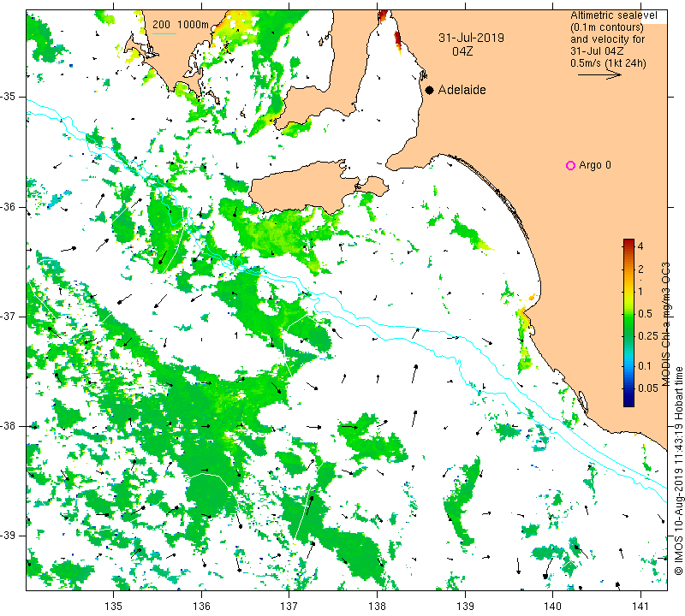
Task: Click the Altimetric sealevel legend title
Action: (613, 15)
